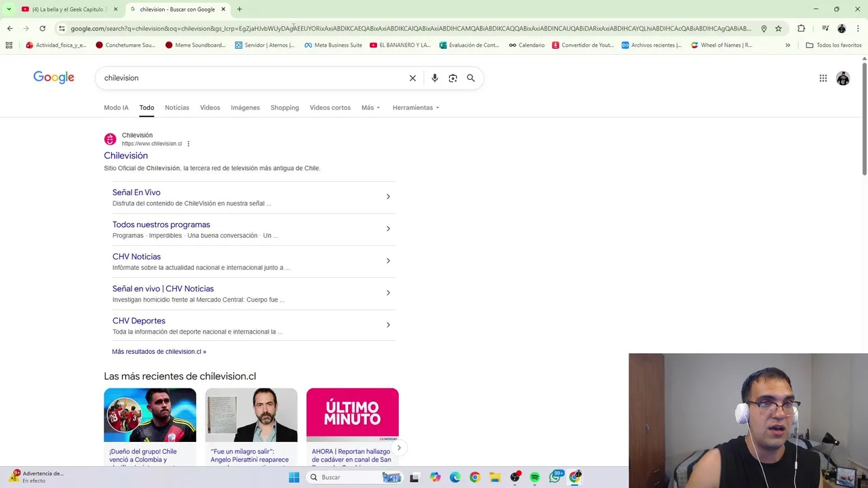
Task: Open the CHV Noticias sitelink
Action: (x=136, y=257)
